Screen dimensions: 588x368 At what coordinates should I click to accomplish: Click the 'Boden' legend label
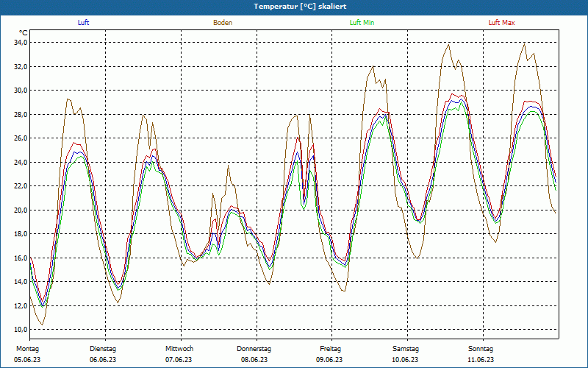[x=223, y=23]
